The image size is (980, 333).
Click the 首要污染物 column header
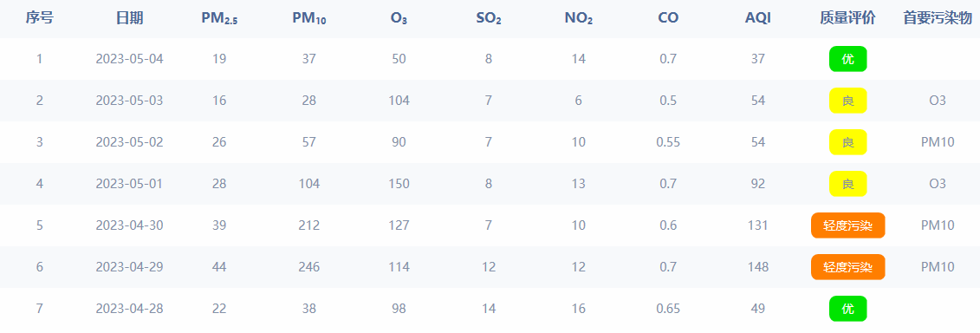point(938,18)
